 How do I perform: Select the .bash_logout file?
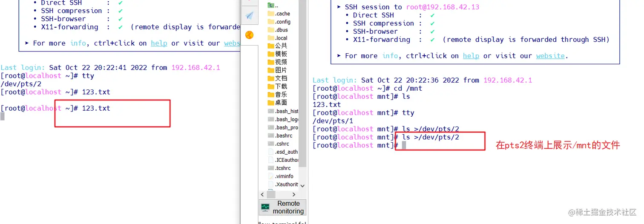coord(283,119)
